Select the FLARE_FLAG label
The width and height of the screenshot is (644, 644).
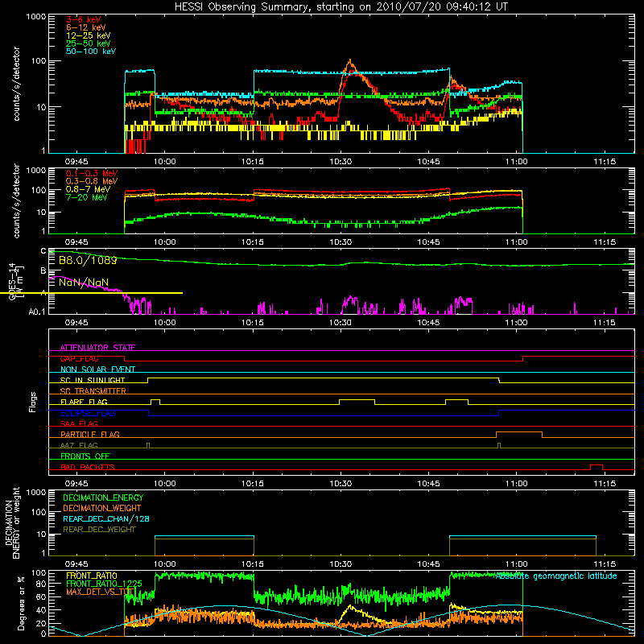click(84, 402)
